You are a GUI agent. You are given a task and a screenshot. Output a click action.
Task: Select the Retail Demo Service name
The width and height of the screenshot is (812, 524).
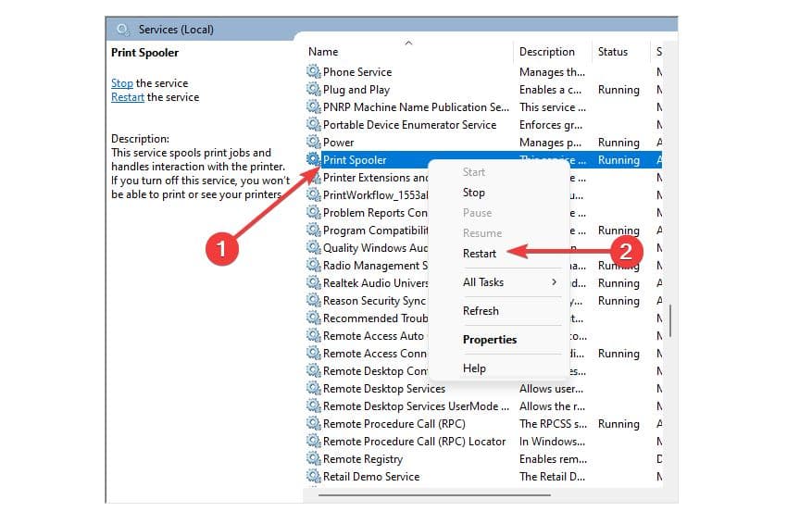pyautogui.click(x=371, y=477)
